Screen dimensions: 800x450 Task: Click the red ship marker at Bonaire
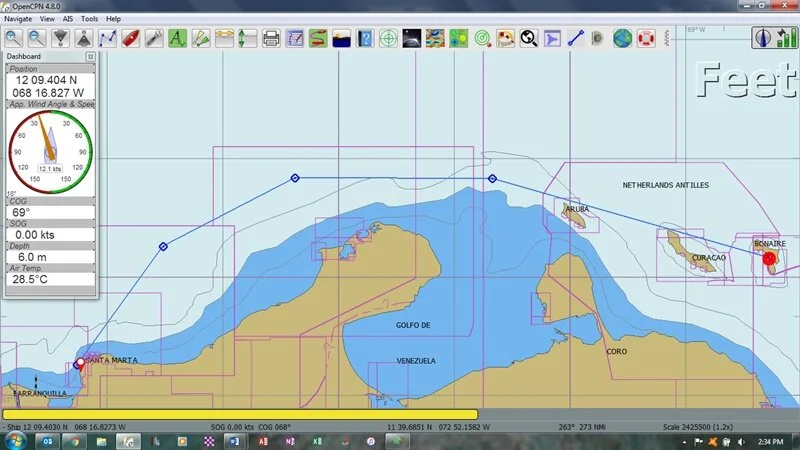pyautogui.click(x=769, y=259)
